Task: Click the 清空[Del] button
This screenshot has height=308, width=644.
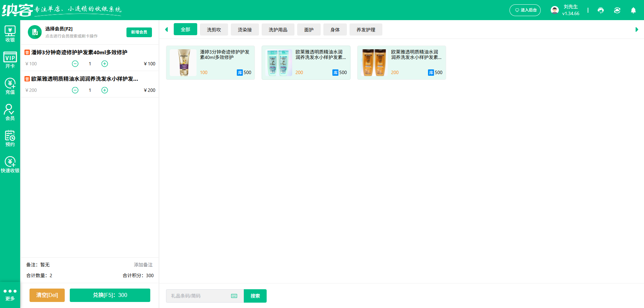Action: pyautogui.click(x=47, y=295)
